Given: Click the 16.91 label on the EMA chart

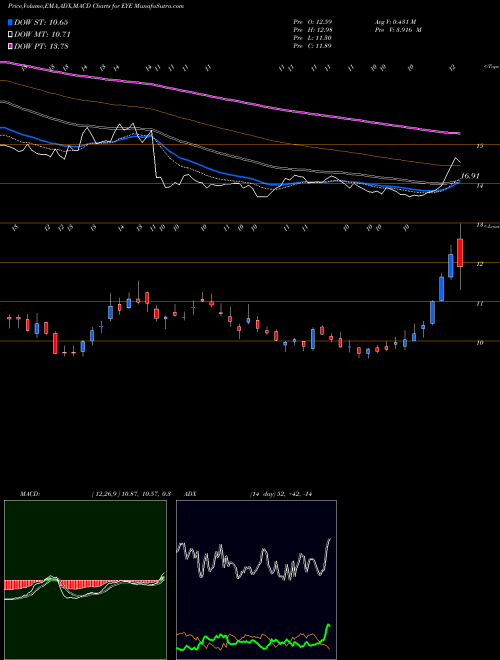Looking at the screenshot, I should [x=469, y=176].
